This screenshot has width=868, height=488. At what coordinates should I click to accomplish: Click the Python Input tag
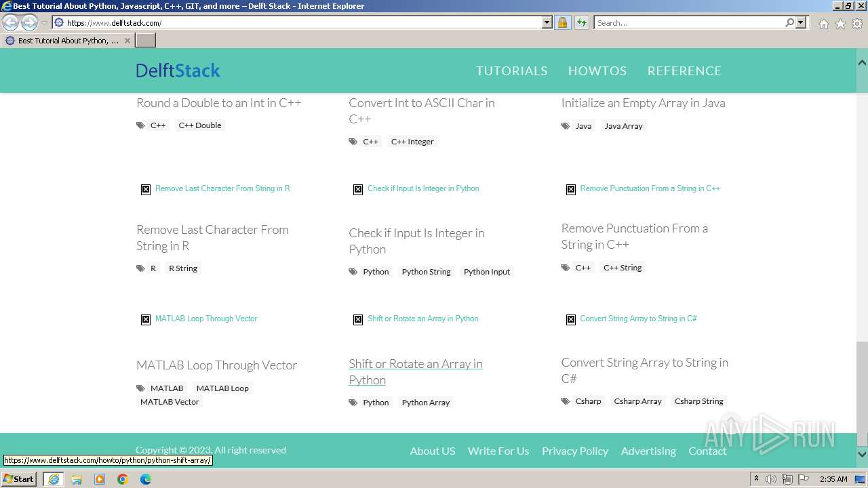tap(487, 272)
